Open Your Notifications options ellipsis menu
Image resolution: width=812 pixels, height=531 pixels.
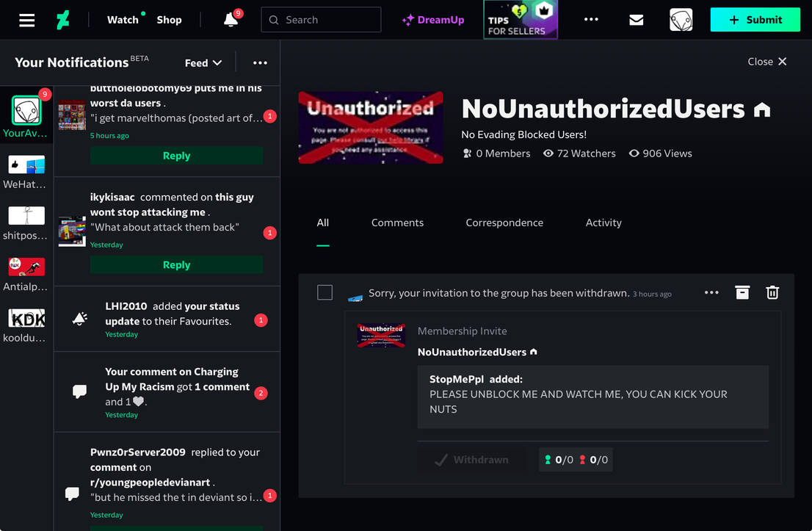(260, 62)
